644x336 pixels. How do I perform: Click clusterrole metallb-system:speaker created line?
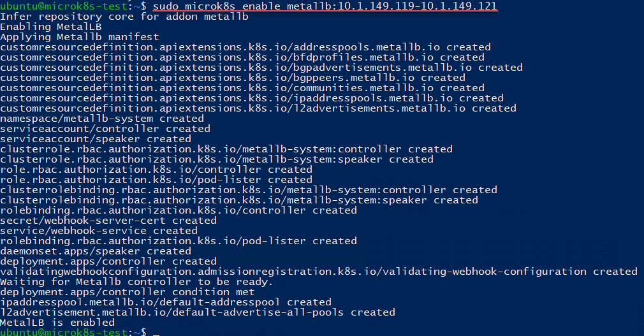[x=217, y=159]
